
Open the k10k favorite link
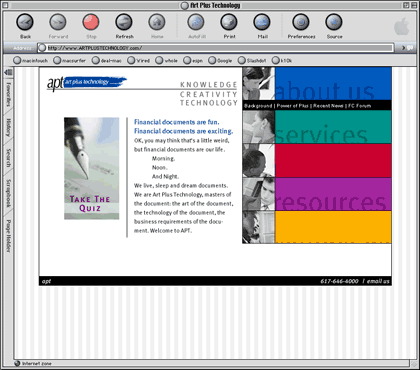click(282, 60)
